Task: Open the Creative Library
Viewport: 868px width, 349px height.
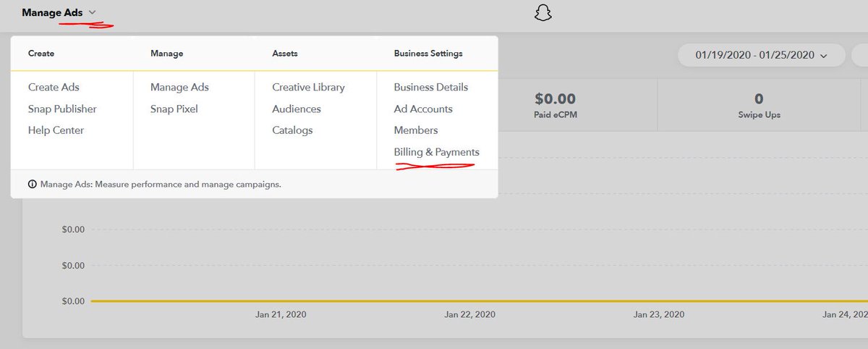Action: pyautogui.click(x=308, y=87)
